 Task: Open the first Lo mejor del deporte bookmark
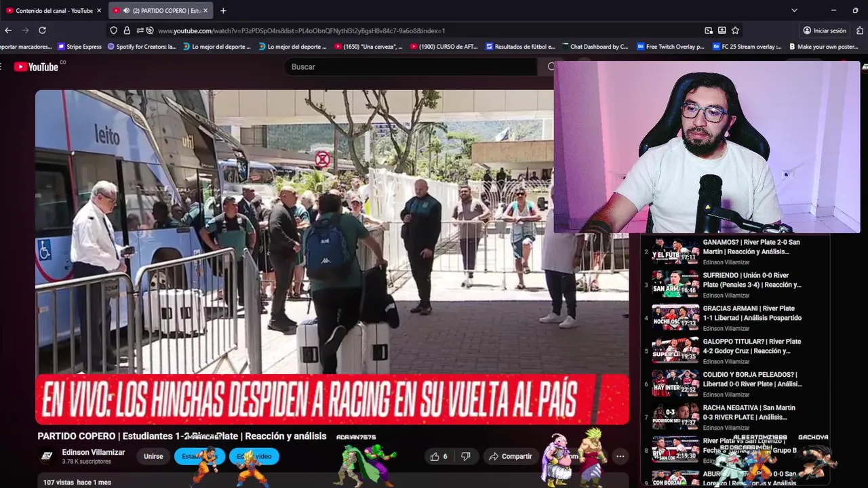[x=216, y=47]
